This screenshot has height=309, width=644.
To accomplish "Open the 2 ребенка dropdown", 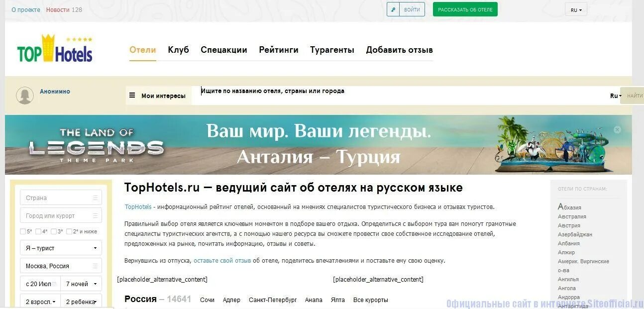I will tap(81, 302).
